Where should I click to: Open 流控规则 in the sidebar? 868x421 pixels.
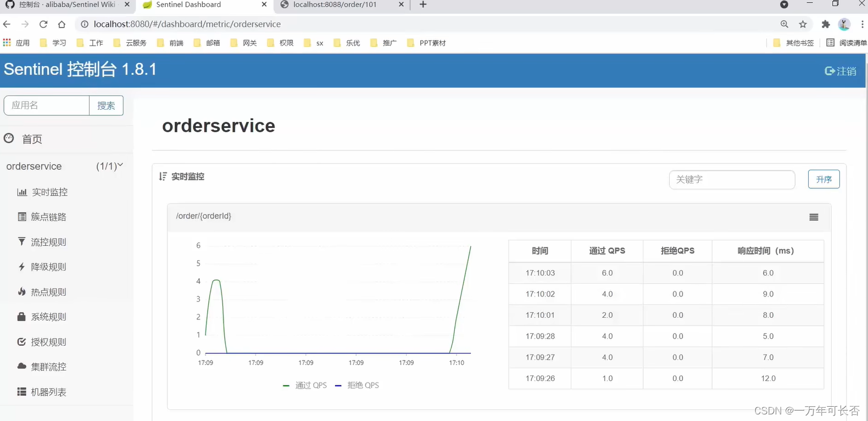[48, 242]
